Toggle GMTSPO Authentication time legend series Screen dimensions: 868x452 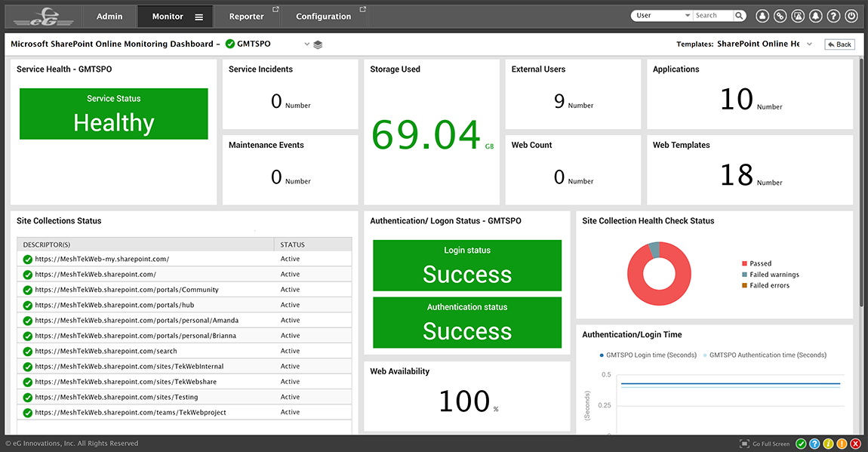pyautogui.click(x=765, y=355)
